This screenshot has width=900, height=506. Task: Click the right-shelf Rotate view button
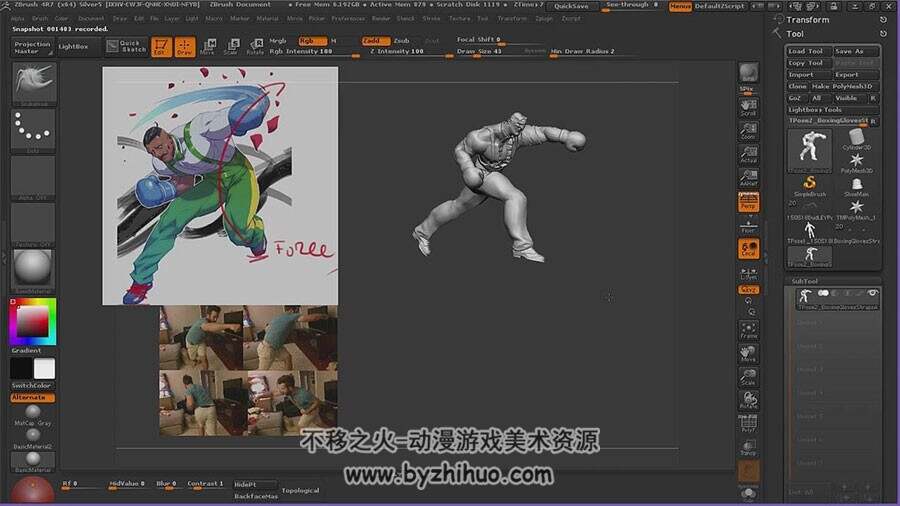tap(748, 400)
